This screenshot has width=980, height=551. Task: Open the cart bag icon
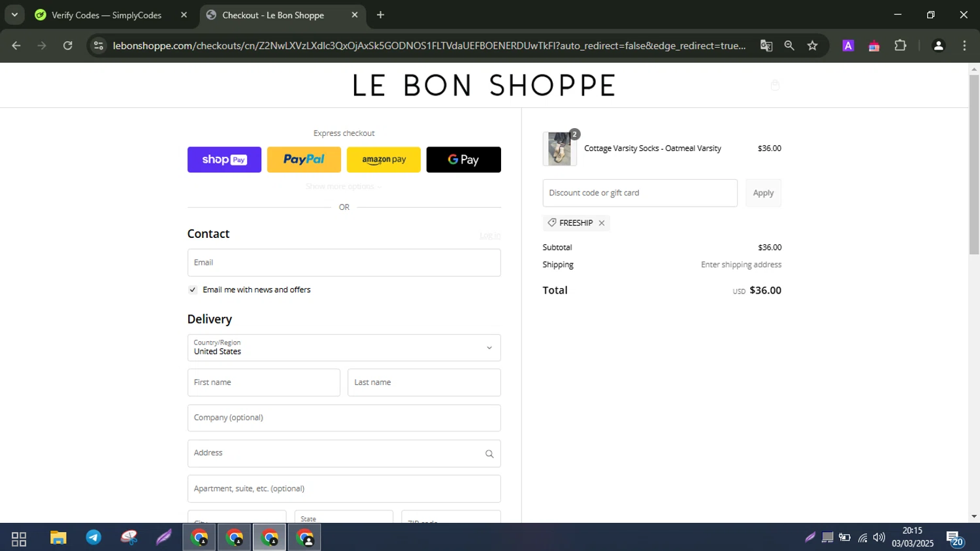(775, 86)
